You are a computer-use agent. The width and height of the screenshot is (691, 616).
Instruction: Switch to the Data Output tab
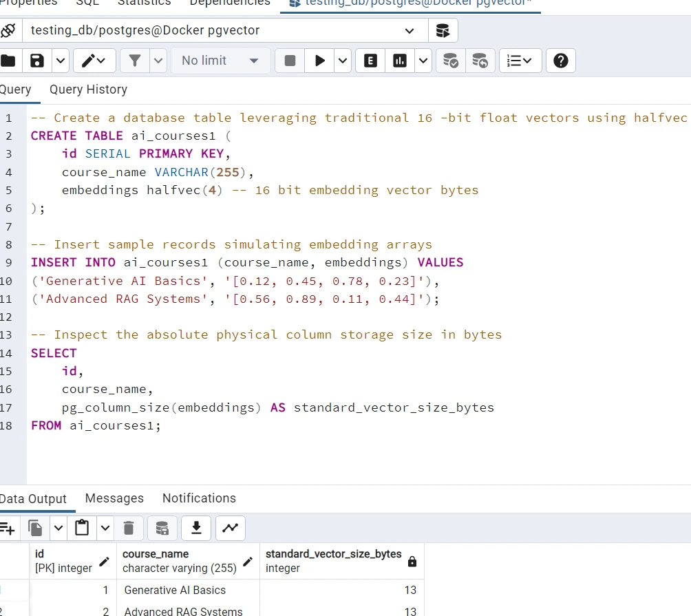[x=34, y=498]
